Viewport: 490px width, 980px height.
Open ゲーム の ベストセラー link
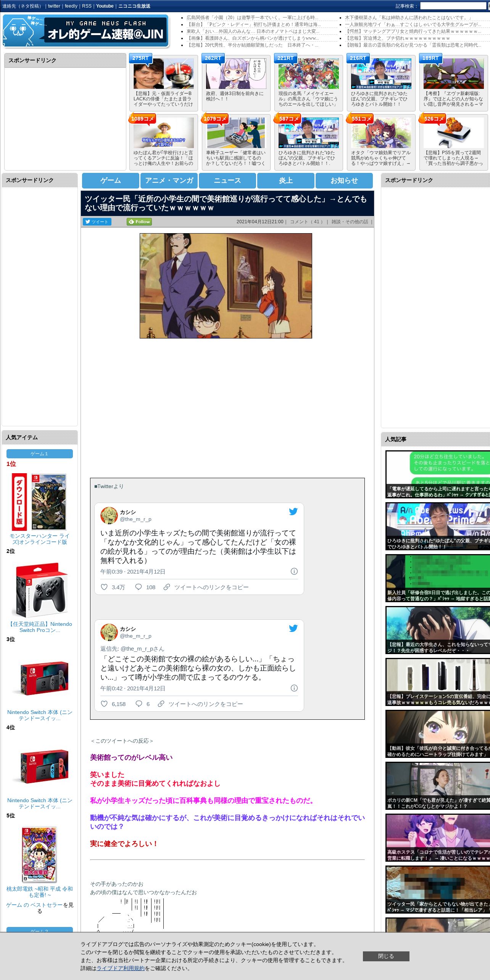coord(34,905)
